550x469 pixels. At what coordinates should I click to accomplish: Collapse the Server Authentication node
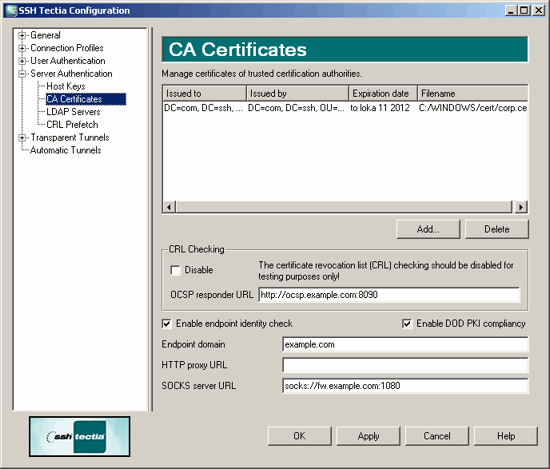(22, 74)
